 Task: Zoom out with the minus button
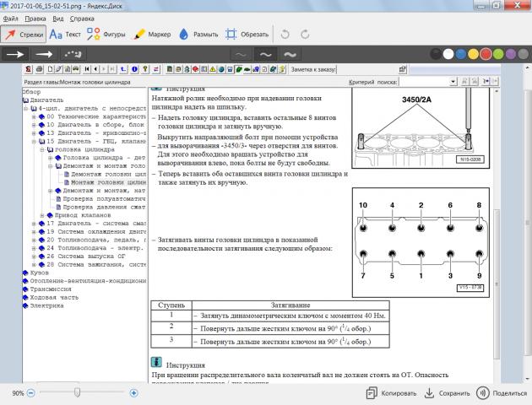[31, 393]
